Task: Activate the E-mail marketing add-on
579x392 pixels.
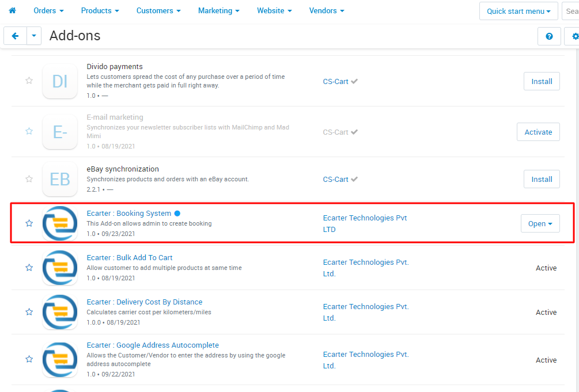Action: (538, 132)
